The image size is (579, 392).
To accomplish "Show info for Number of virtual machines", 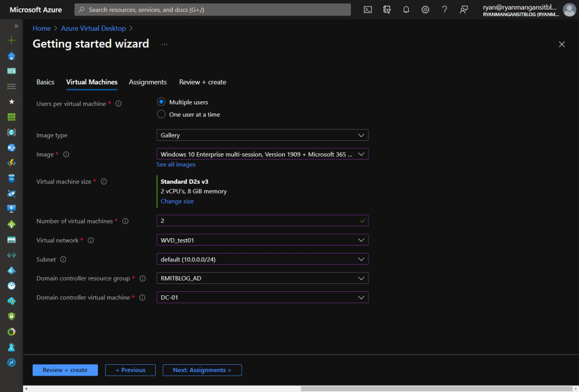I will tap(126, 221).
